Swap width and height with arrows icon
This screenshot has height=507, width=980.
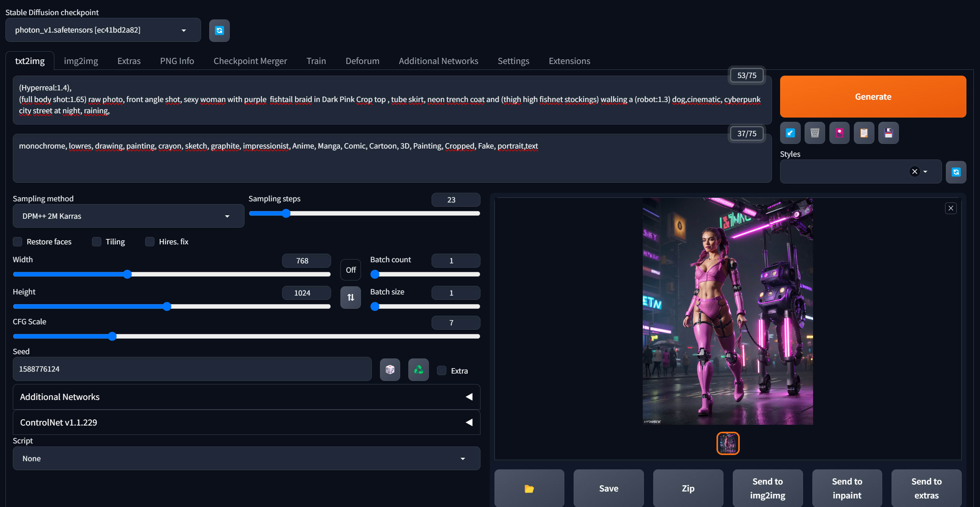pos(350,298)
